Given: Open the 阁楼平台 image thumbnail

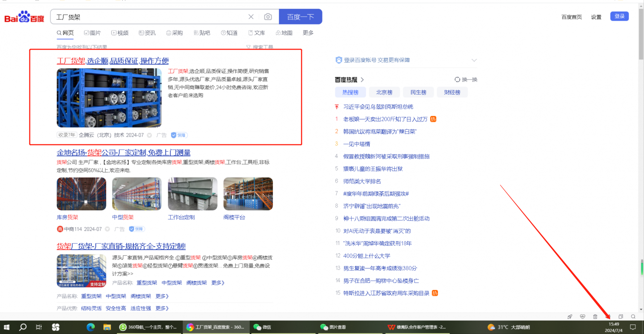Looking at the screenshot, I should click(x=248, y=194).
